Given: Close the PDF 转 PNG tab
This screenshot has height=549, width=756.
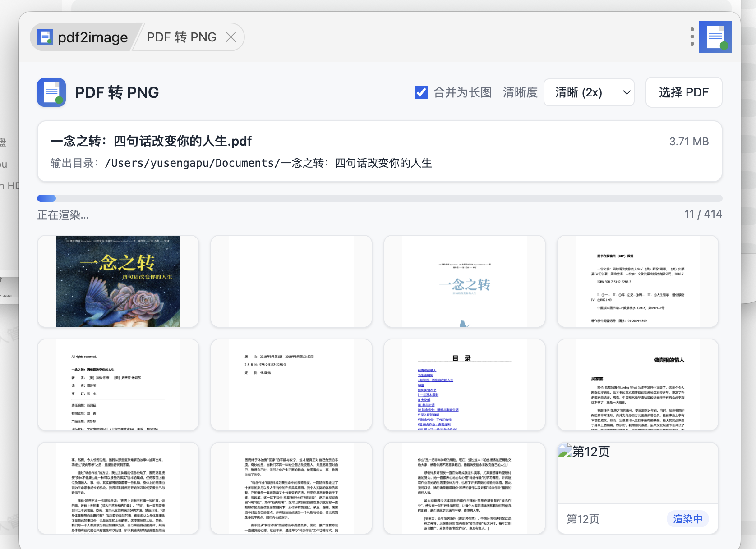Looking at the screenshot, I should click(231, 37).
